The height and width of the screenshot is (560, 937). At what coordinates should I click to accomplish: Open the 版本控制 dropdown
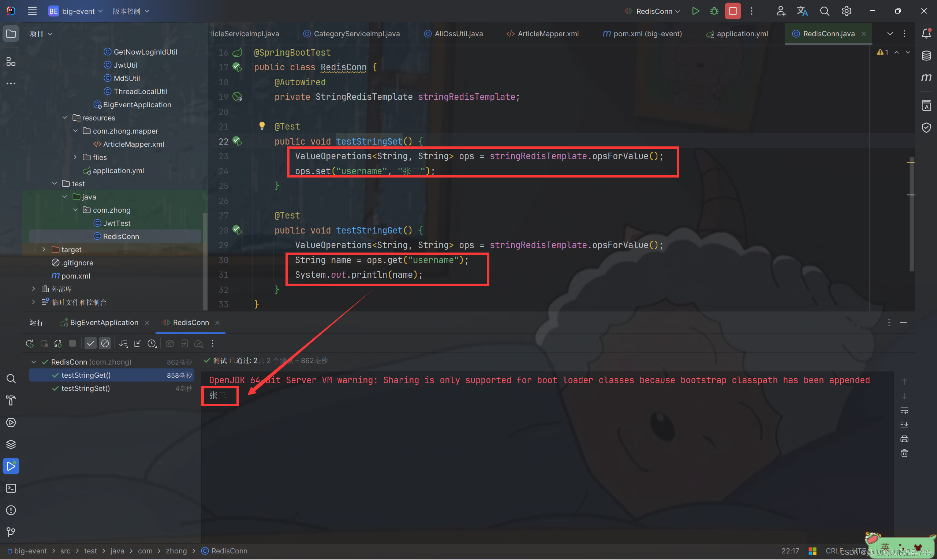(131, 11)
